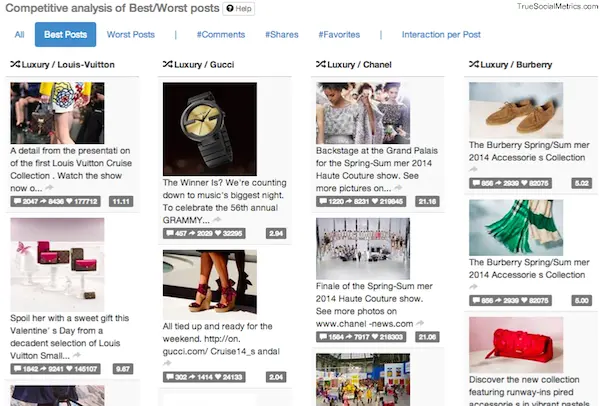Image resolution: width=600 pixels, height=406 pixels.
Task: Select the All tab
Action: click(x=20, y=34)
